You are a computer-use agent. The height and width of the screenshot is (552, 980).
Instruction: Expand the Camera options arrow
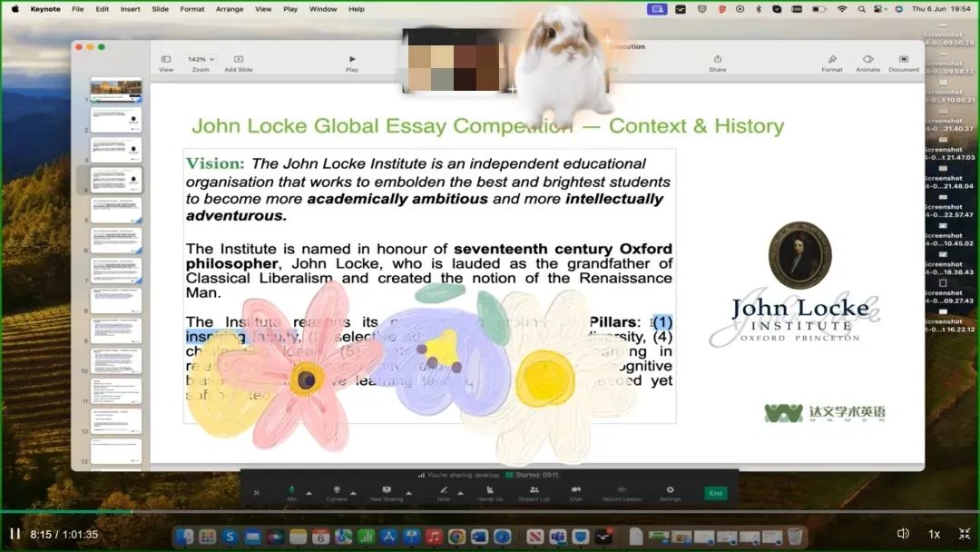353,493
